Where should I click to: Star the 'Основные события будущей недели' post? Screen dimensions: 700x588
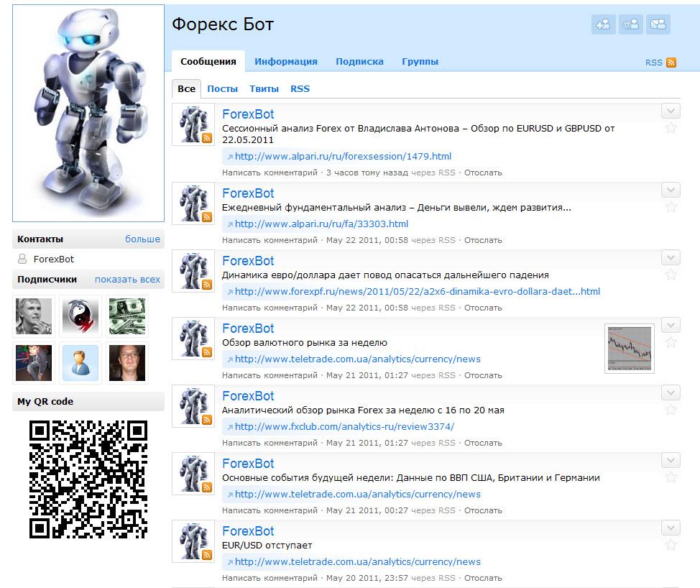(x=671, y=477)
